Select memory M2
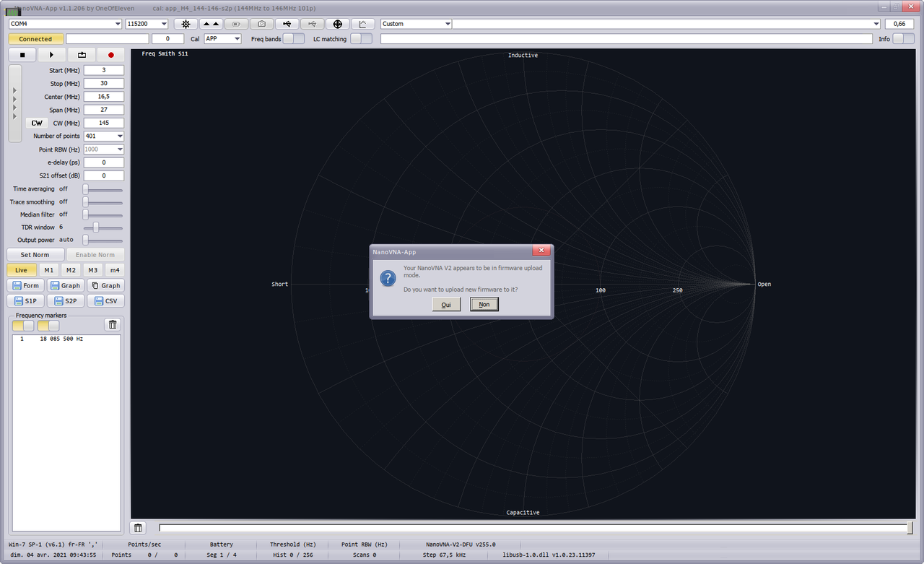924x564 pixels. point(71,270)
